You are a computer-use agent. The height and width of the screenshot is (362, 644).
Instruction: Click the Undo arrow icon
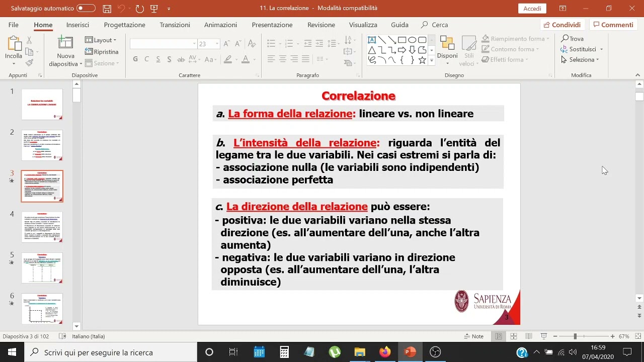[121, 9]
